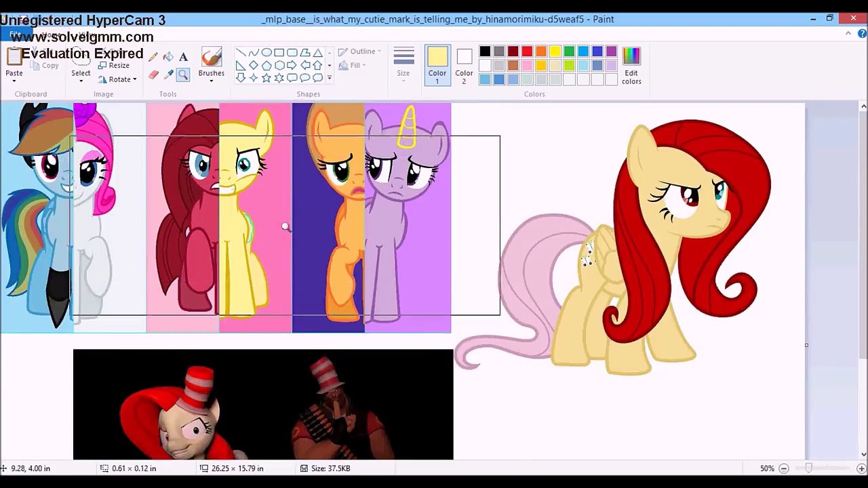Select the Text tool
This screenshot has width=868, height=488.
pos(183,58)
